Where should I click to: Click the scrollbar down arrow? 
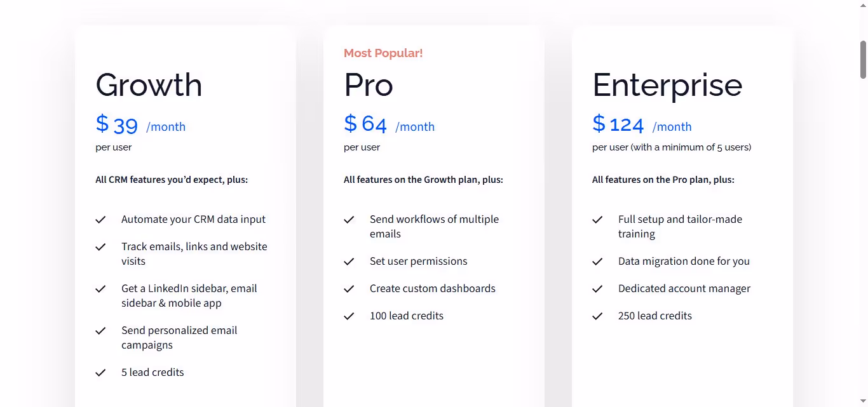pos(863,402)
